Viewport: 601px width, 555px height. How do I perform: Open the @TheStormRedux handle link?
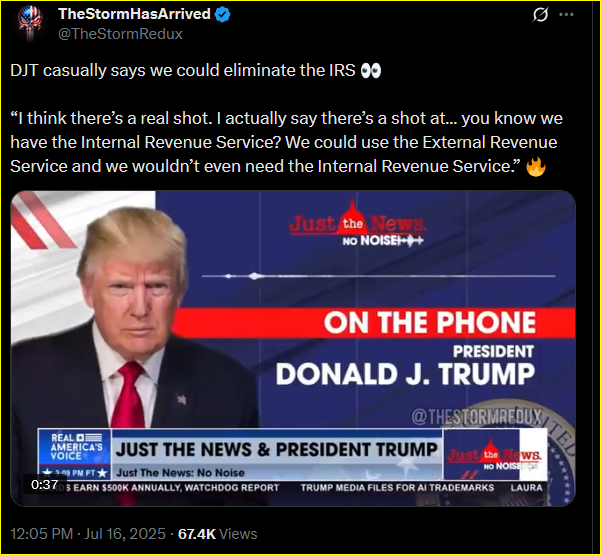120,34
